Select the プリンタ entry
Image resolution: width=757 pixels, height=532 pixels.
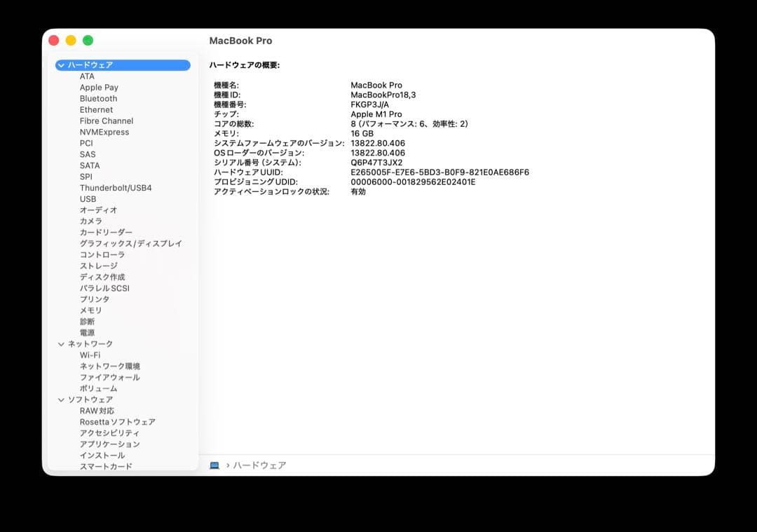92,299
